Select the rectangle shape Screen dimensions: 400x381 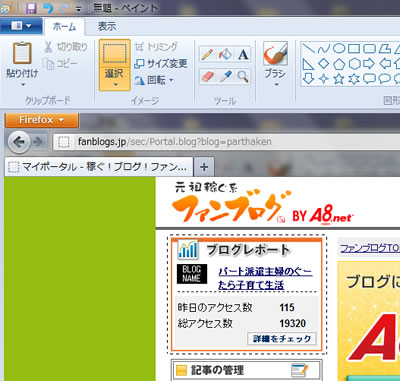coord(354,49)
